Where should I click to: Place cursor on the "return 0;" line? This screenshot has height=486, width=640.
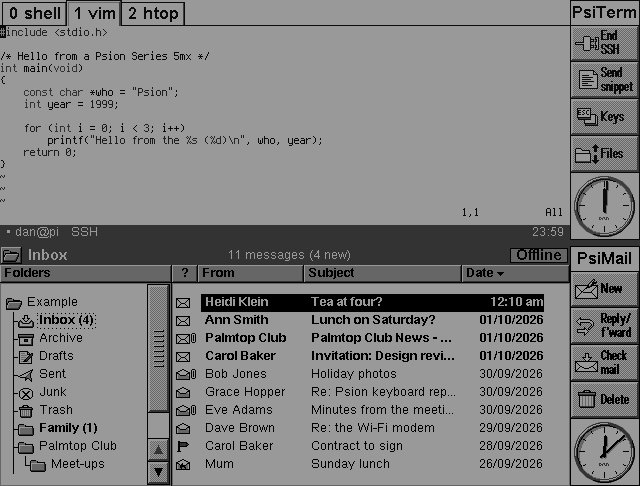49,153
